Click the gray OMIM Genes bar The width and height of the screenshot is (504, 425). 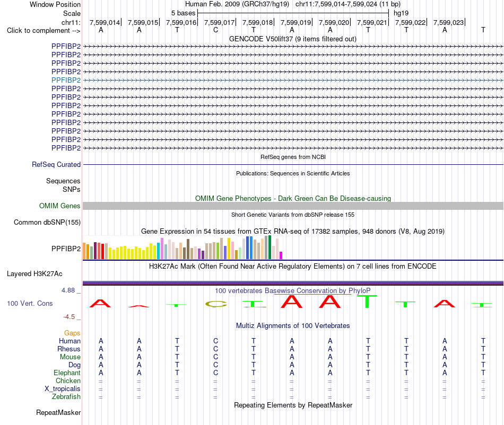pyautogui.click(x=293, y=206)
